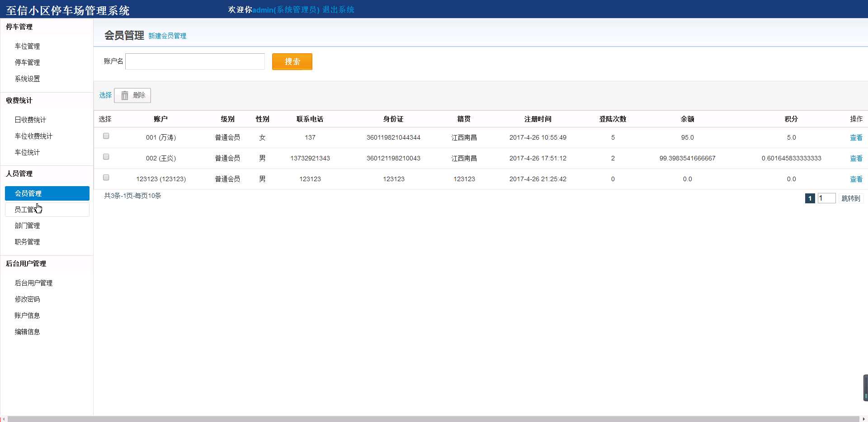This screenshot has width=868, height=422.
Task: Open 编辑信息 page
Action: 27,332
